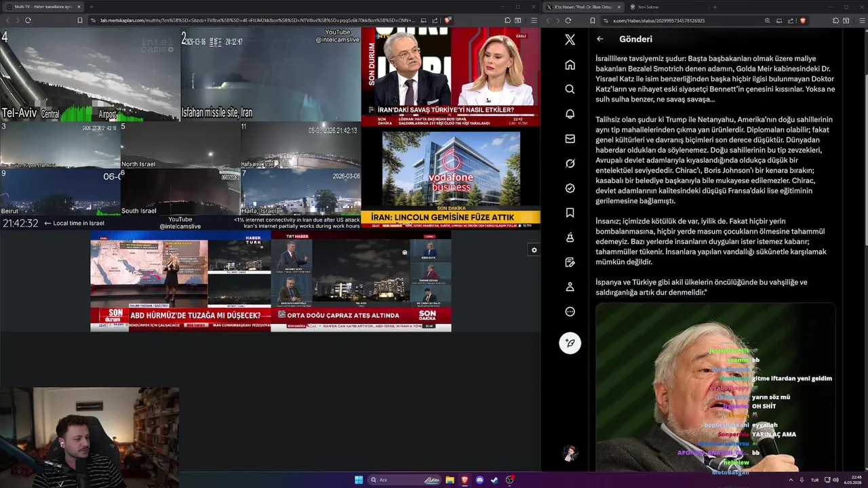Open extensions puzzle icon in Multi TV window
Viewport: 868px width, 488px height.
tap(508, 20)
